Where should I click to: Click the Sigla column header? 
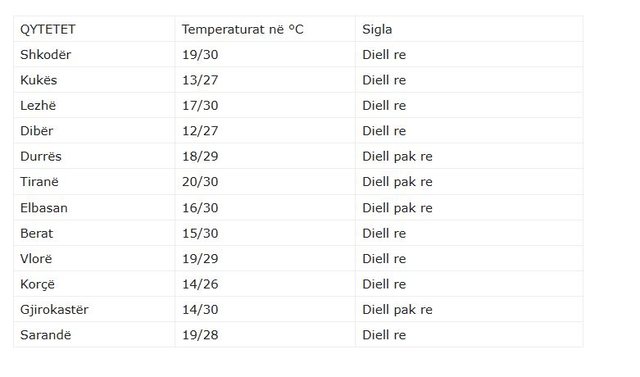point(377,29)
